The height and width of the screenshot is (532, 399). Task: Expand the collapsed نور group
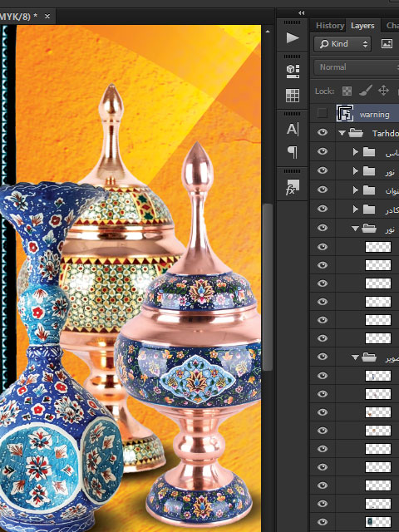tap(355, 170)
